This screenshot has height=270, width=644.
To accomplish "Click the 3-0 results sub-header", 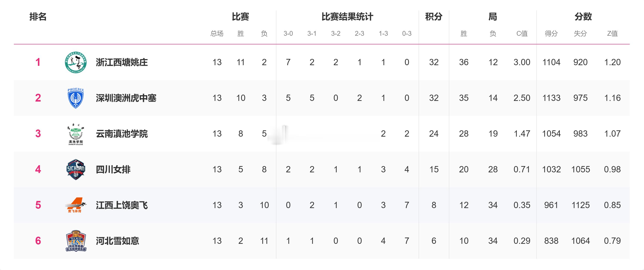I will tap(288, 34).
